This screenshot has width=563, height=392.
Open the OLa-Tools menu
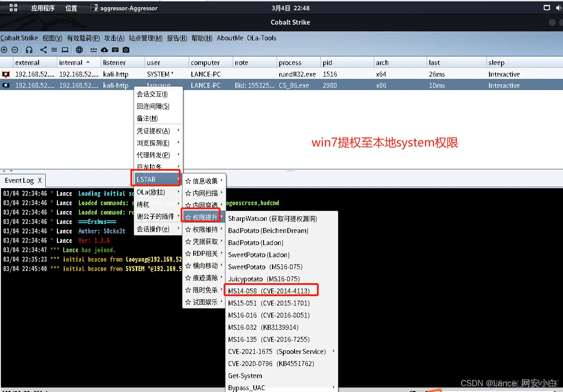pyautogui.click(x=262, y=38)
